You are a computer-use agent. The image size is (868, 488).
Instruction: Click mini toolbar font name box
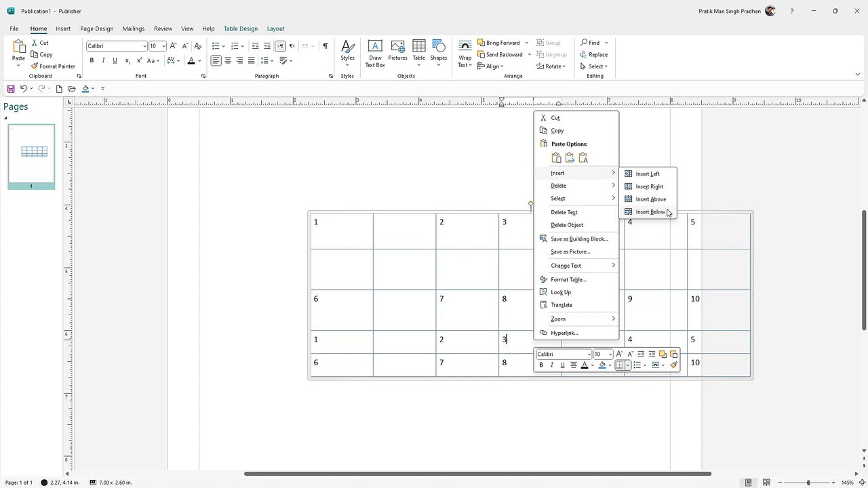tap(564, 354)
